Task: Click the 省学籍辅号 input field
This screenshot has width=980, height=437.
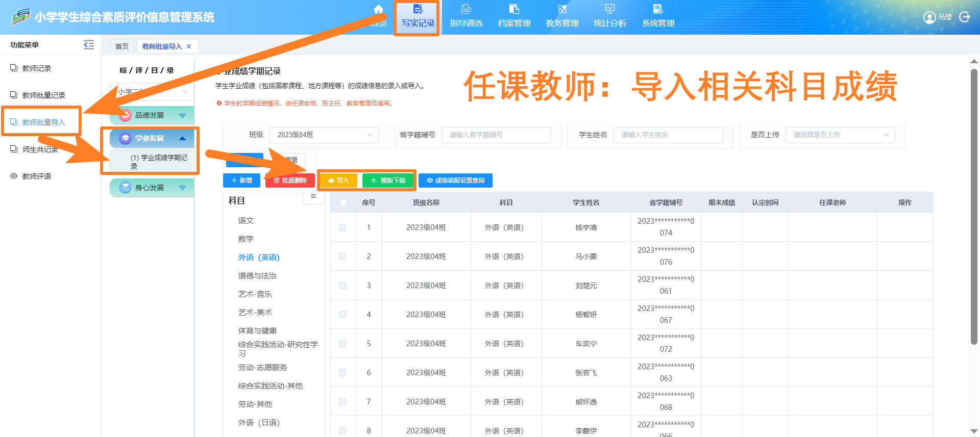Action: click(496, 135)
